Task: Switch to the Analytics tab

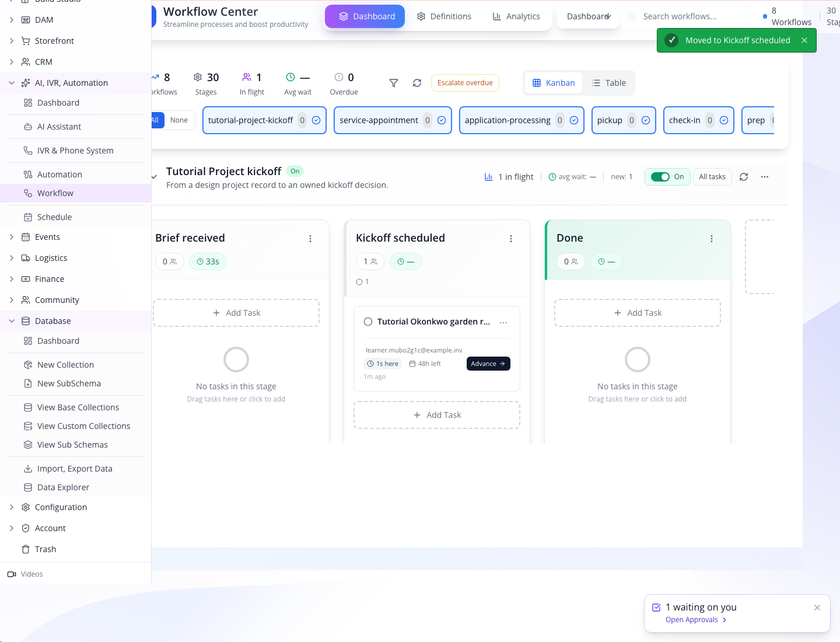Action: [516, 16]
